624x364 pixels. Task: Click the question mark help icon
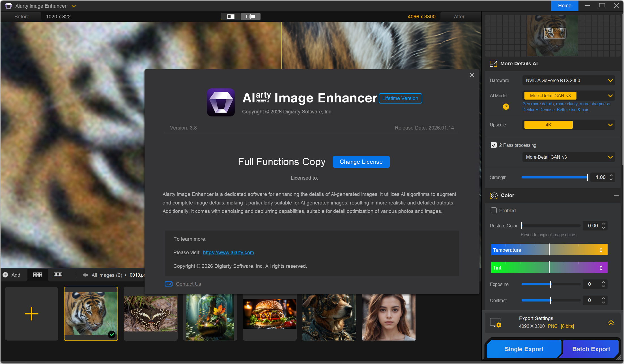point(506,107)
